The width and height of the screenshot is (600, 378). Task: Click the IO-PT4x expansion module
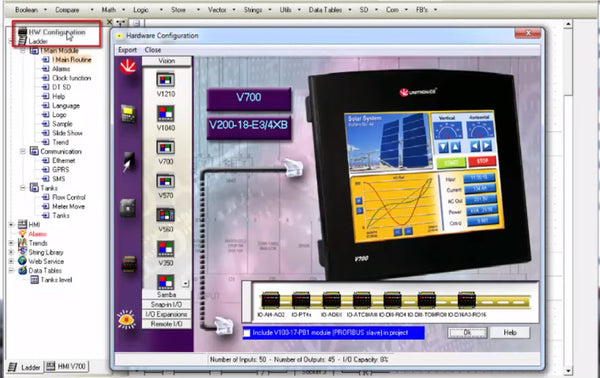[301, 300]
